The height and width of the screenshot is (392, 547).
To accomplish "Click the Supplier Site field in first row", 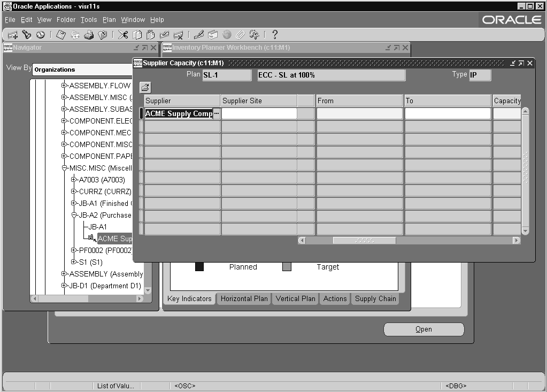I will click(259, 114).
